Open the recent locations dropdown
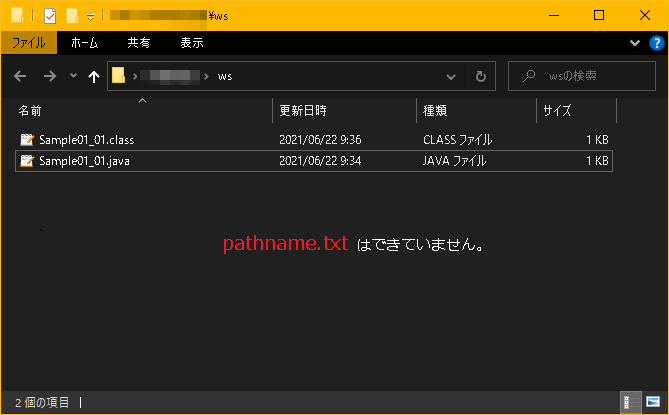Image resolution: width=669 pixels, height=415 pixels. pyautogui.click(x=73, y=76)
